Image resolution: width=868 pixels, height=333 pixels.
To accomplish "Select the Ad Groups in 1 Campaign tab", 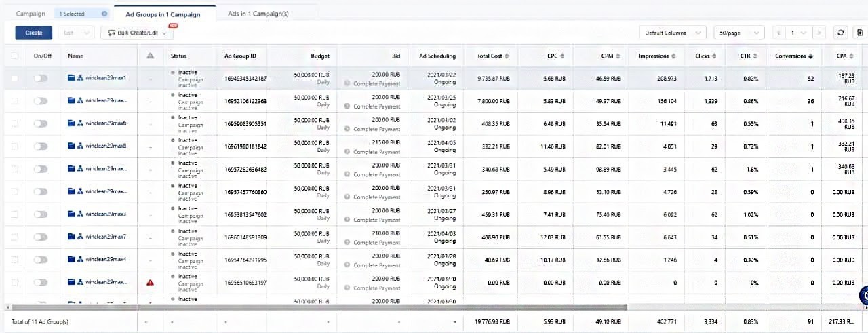I will pyautogui.click(x=163, y=14).
